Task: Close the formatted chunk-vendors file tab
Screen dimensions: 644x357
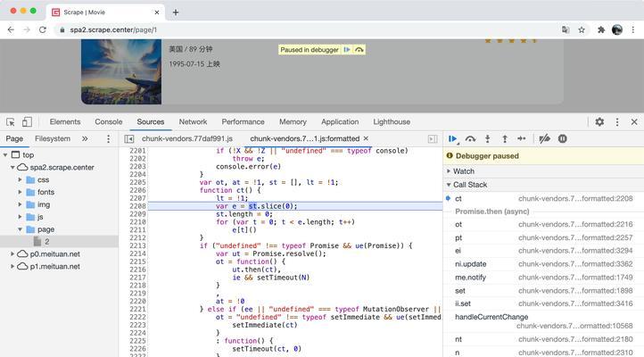Action: click(366, 139)
